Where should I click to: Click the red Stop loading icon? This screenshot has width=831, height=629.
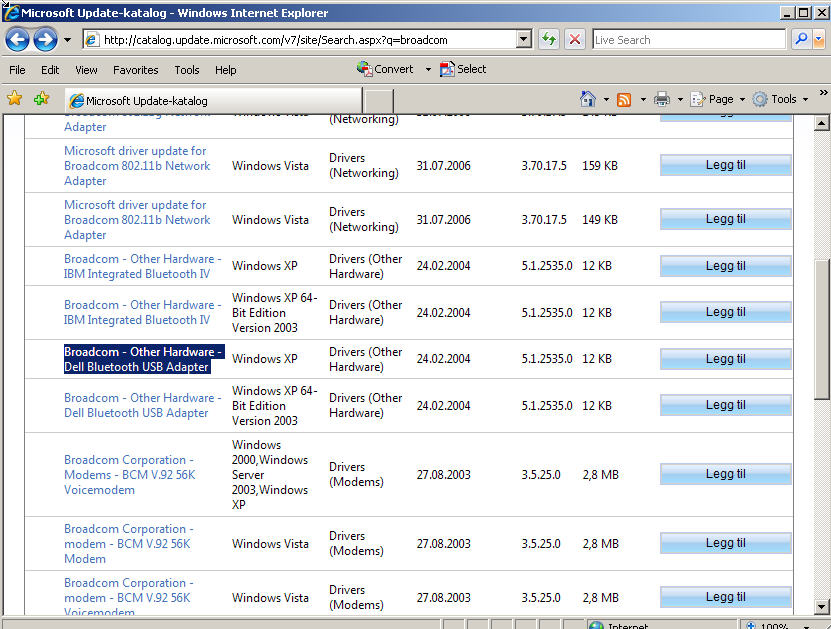574,40
